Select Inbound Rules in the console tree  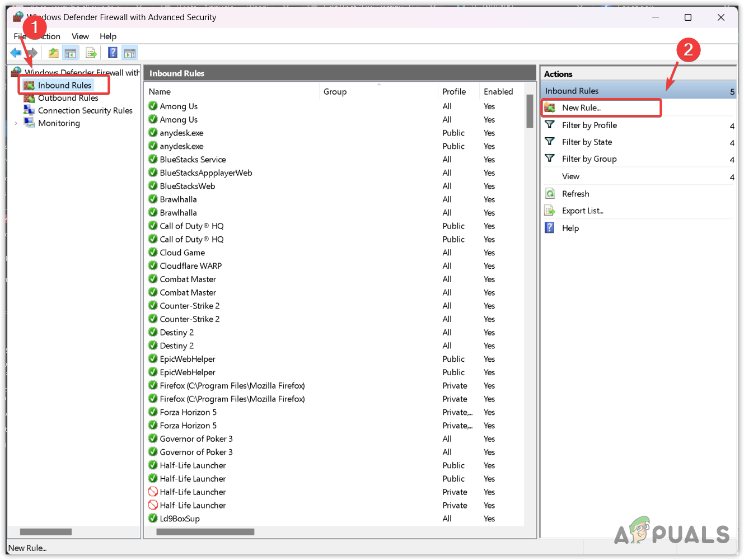point(64,85)
